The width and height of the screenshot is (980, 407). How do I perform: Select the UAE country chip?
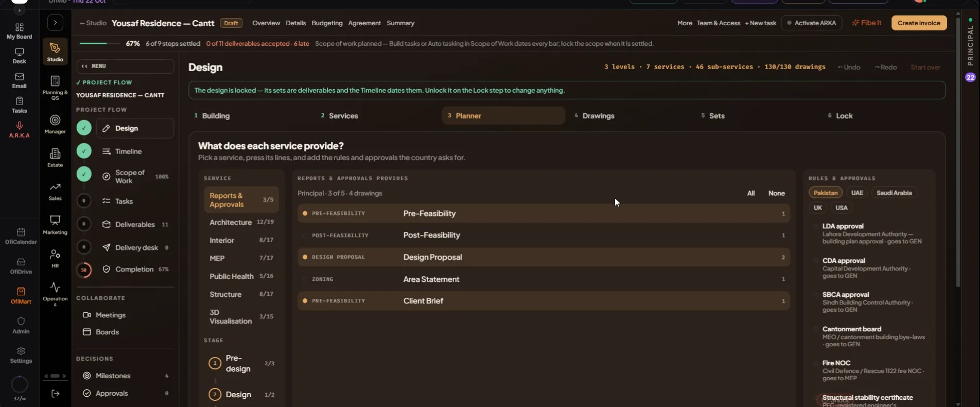857,193
